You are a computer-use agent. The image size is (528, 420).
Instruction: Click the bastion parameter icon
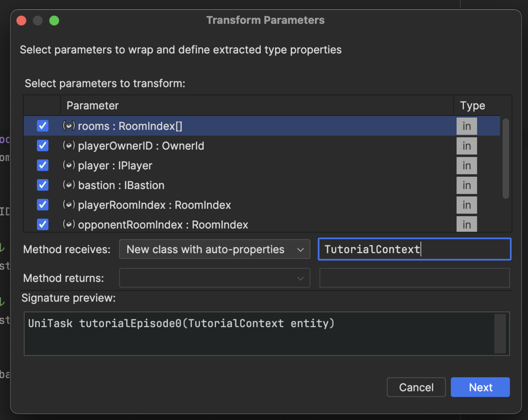coord(69,185)
